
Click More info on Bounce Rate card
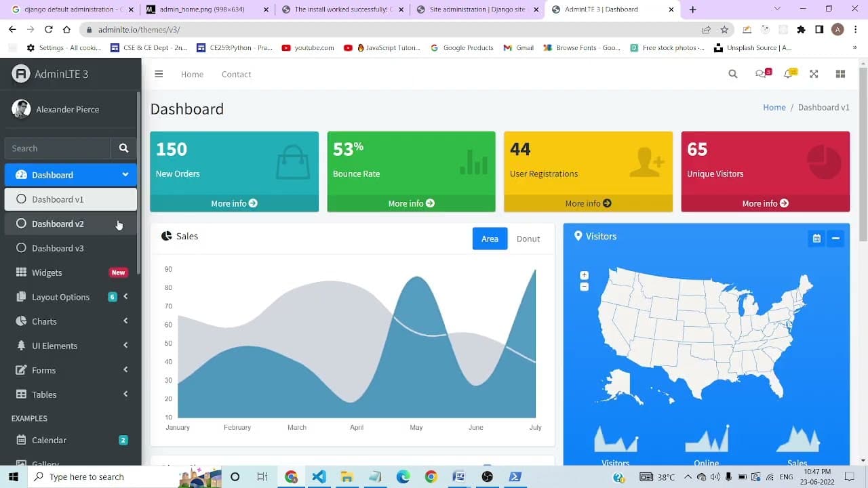[411, 203]
